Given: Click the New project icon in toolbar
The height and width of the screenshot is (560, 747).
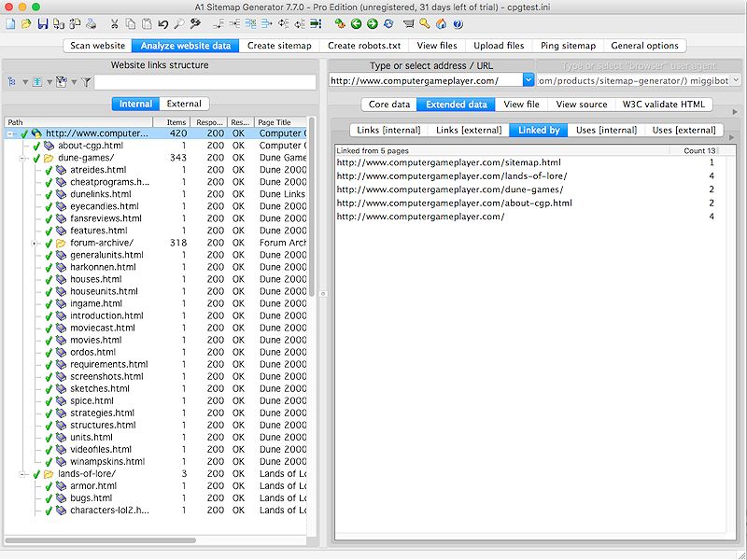Looking at the screenshot, I should 10,24.
